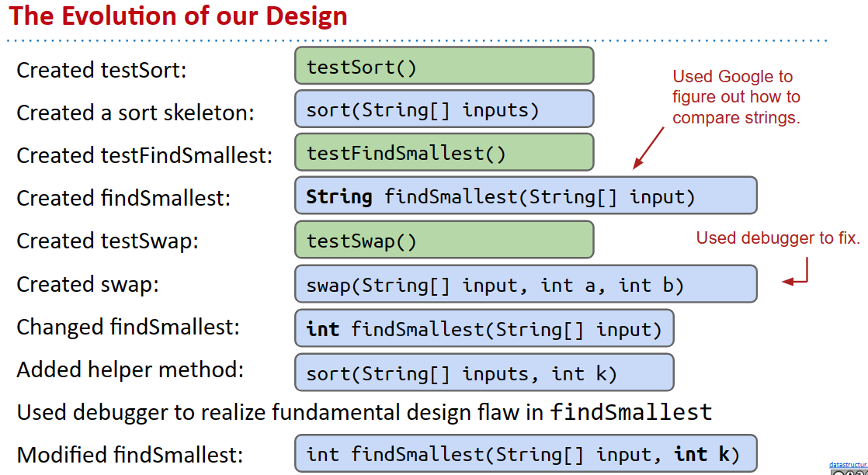Screen dimensions: 868x475
Task: Click the 'fundamental design flaw' sentence
Action: (x=364, y=412)
